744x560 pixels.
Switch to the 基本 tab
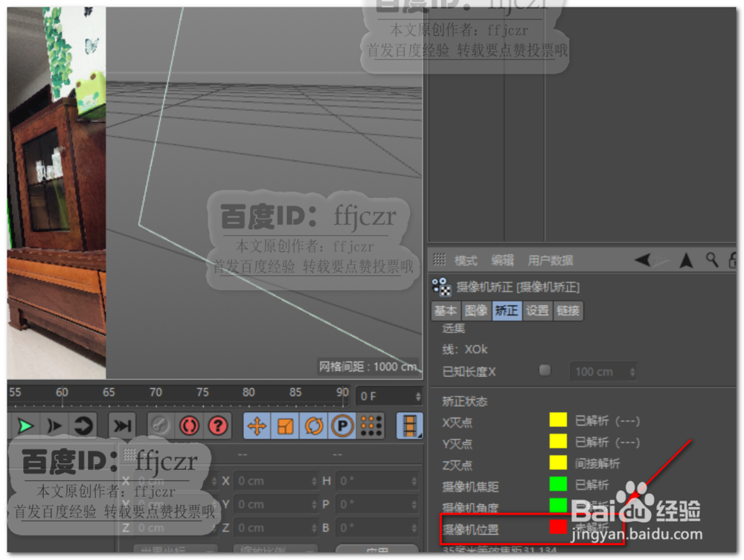pyautogui.click(x=446, y=311)
